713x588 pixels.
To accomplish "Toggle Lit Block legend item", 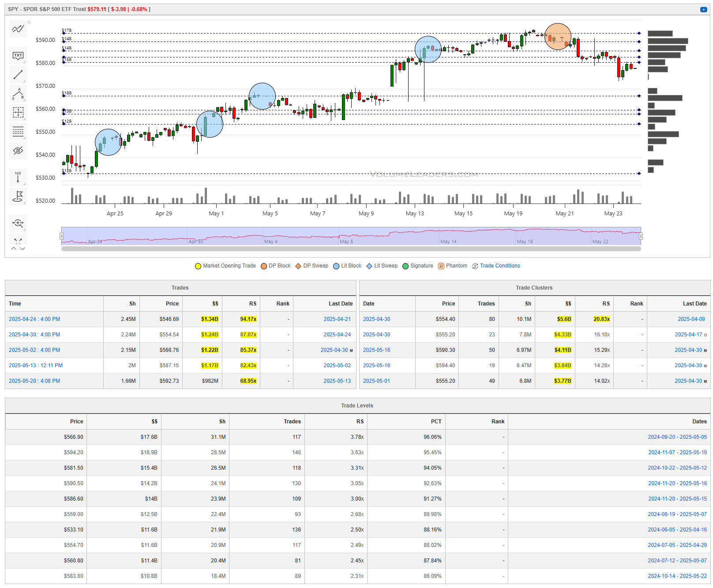I will [347, 266].
